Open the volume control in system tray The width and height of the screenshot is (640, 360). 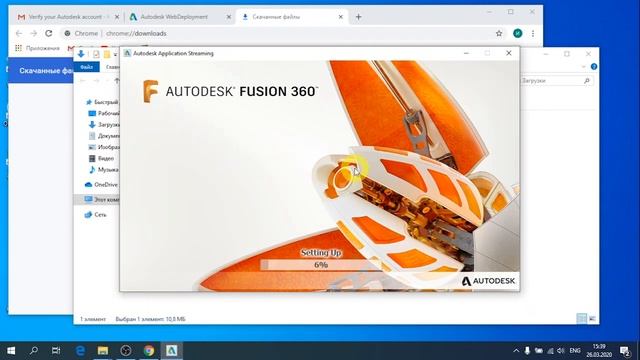(561, 351)
